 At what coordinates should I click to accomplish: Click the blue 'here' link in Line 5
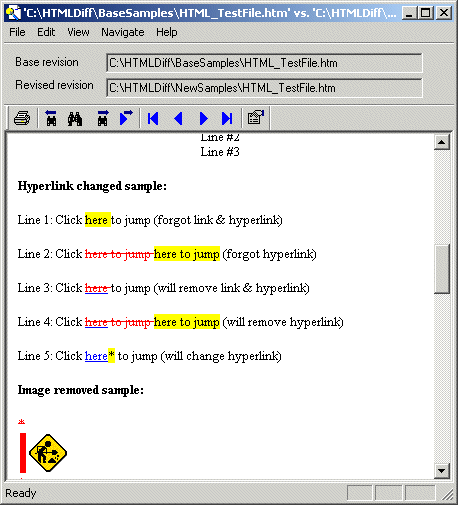[x=96, y=356]
